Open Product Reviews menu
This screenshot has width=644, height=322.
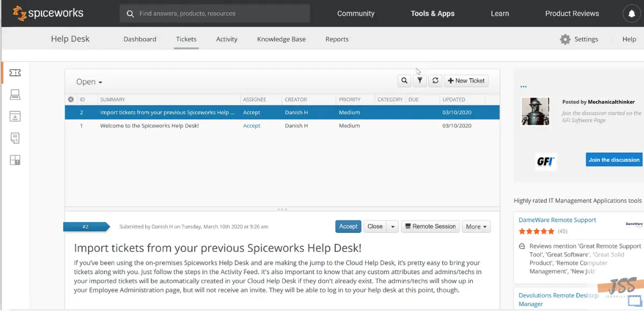pos(572,13)
